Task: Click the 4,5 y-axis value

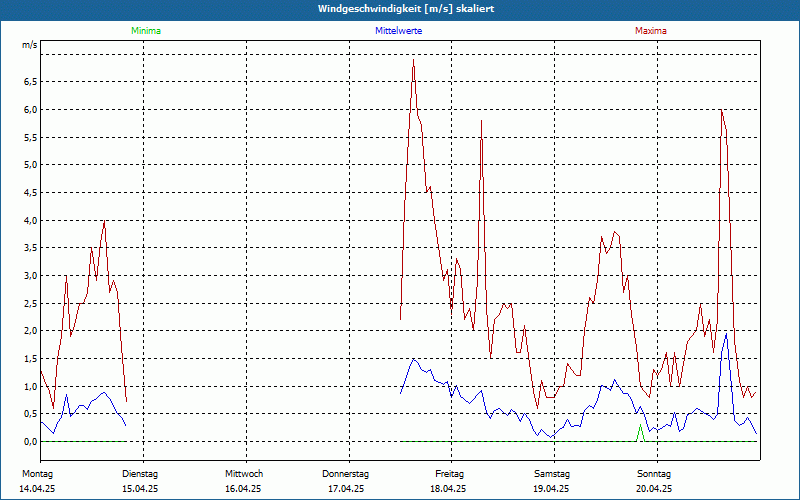Action: (x=31, y=192)
